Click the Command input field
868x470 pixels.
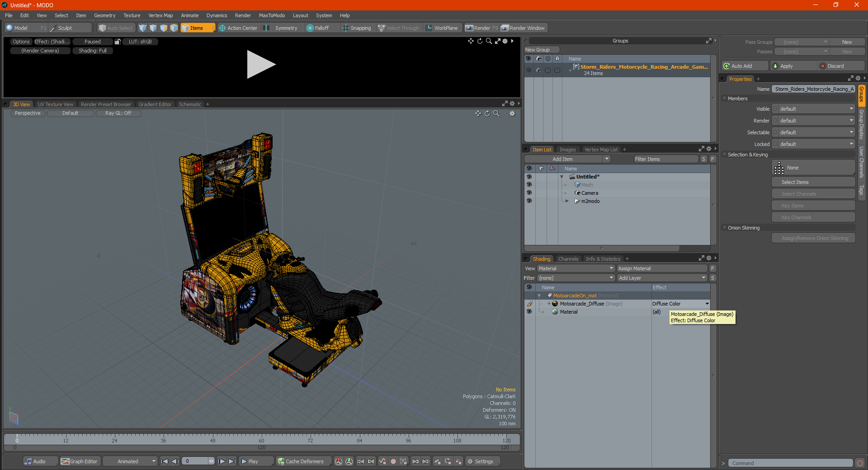tap(790, 463)
